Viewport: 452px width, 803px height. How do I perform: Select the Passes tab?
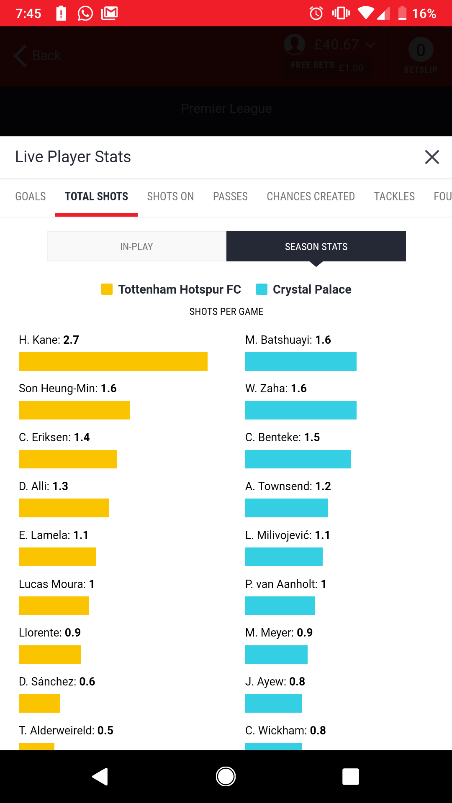(230, 196)
